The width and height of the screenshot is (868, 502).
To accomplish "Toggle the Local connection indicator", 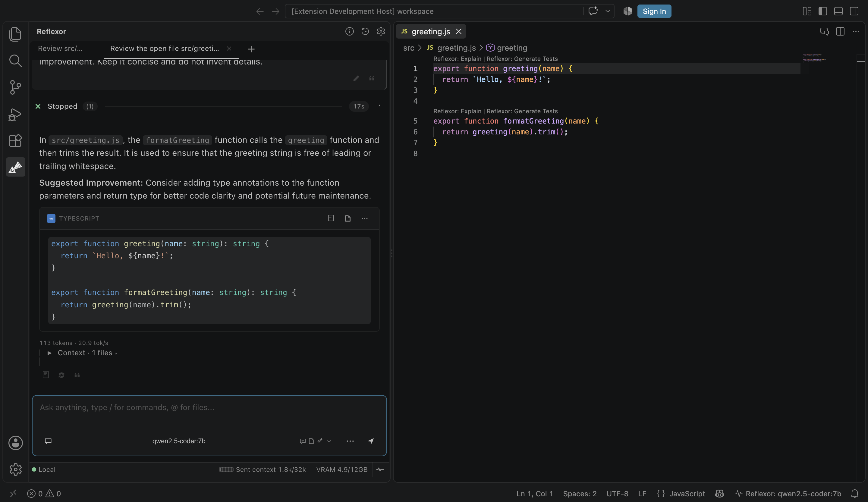I will (x=44, y=469).
